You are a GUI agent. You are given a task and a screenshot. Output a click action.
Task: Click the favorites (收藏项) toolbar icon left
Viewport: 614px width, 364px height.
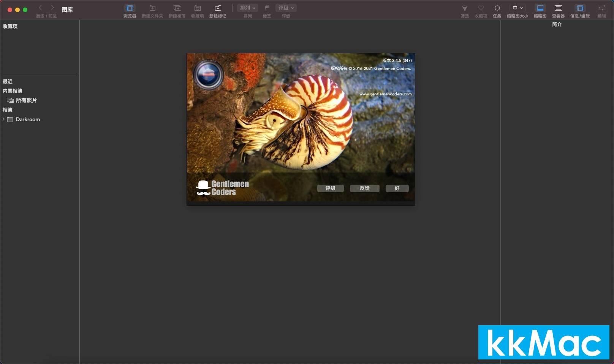coord(198,8)
